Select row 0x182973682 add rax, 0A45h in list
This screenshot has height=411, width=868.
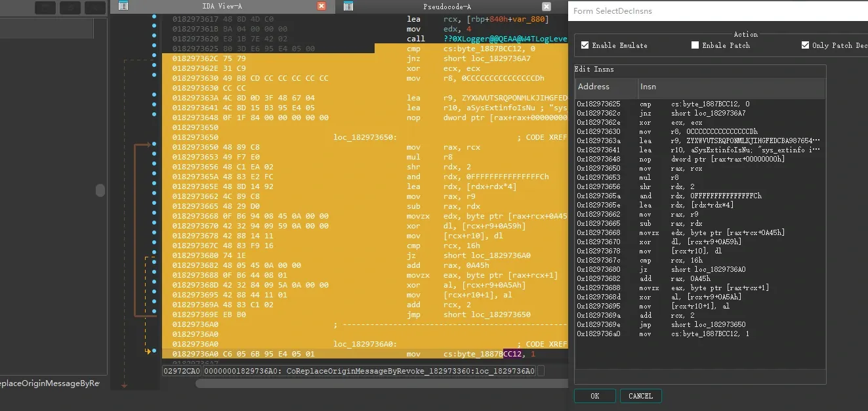[x=699, y=279]
